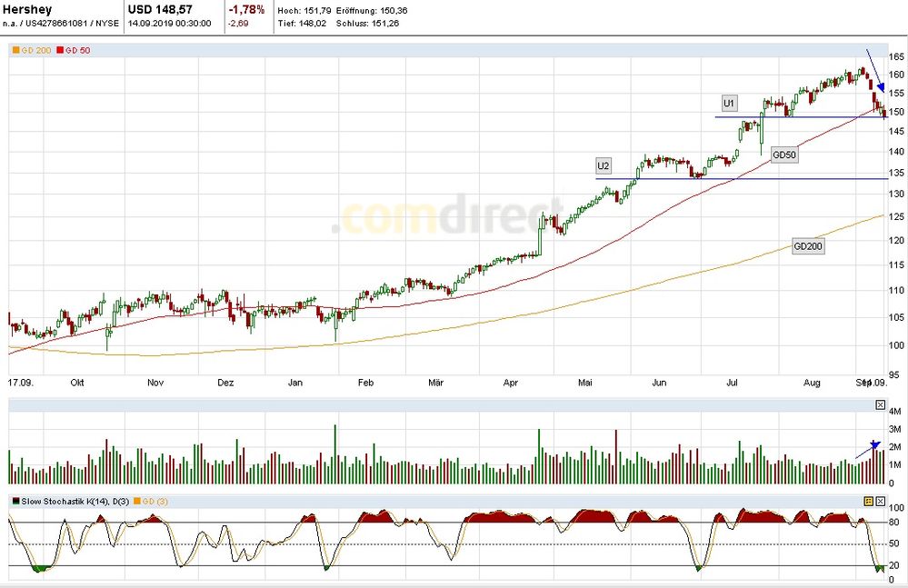Viewport: 908px width, 588px height.
Task: Click the 4M volume axis label
Action: coord(894,412)
